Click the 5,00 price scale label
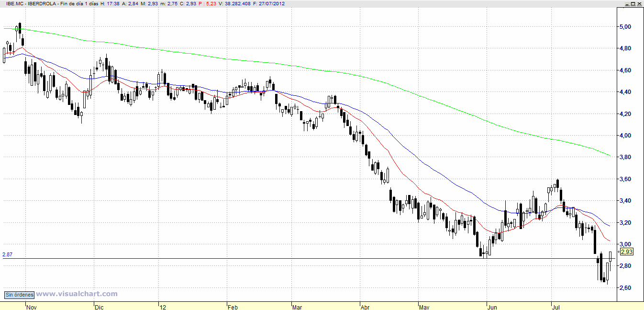Image resolution: width=644 pixels, height=310 pixels. [x=626, y=27]
